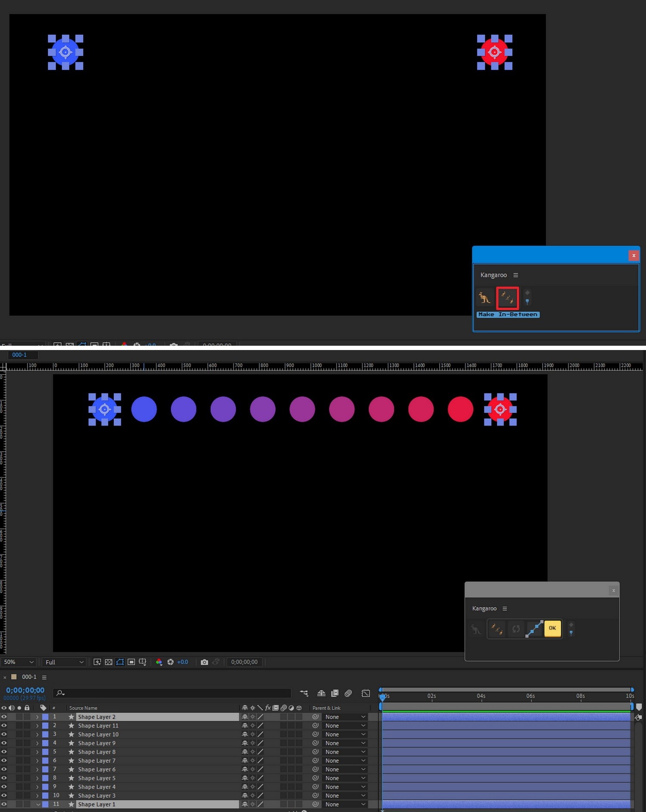The height and width of the screenshot is (812, 646).
Task: Select the 000-1 tab in the timeline panel
Action: [29, 677]
